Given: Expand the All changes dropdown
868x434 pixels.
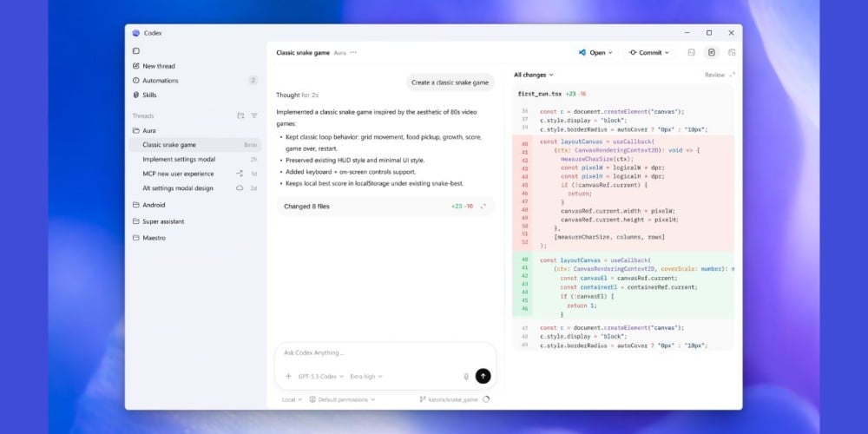Looking at the screenshot, I should 533,76.
